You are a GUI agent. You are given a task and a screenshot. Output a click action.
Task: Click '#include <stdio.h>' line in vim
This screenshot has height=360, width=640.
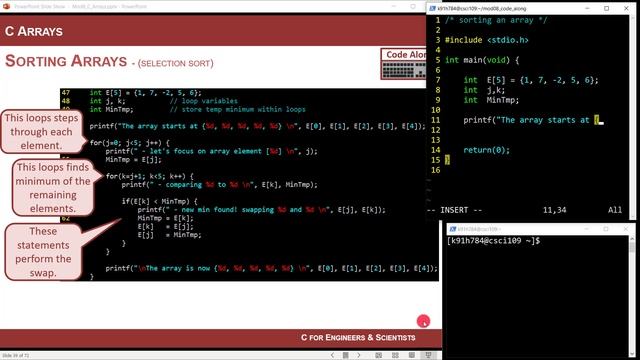tap(487, 40)
